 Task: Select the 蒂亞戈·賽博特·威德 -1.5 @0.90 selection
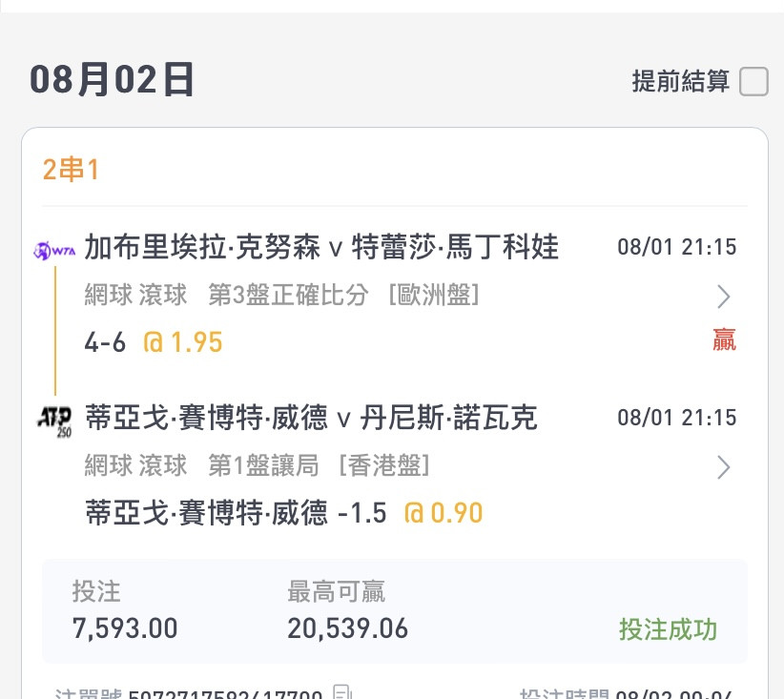(x=283, y=514)
